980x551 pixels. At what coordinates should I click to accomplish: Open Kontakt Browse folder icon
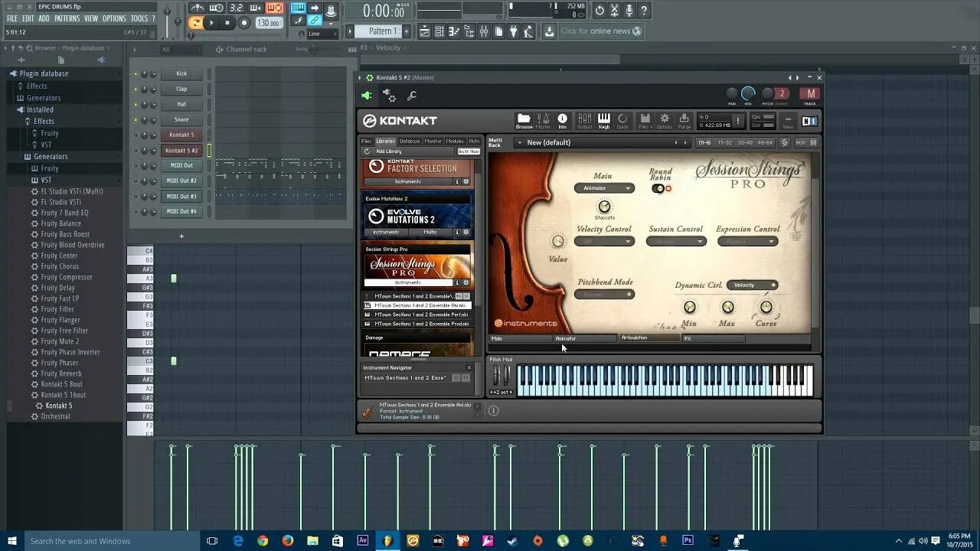(524, 120)
